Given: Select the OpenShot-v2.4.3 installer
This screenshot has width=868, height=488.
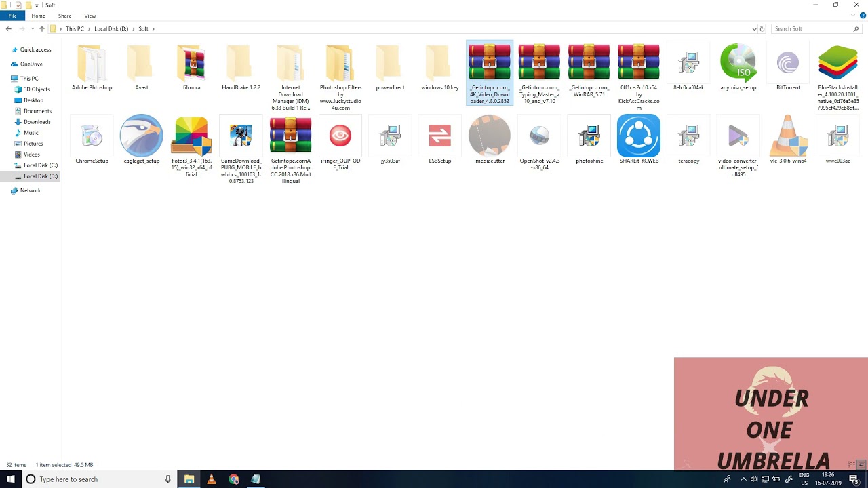Looking at the screenshot, I should pyautogui.click(x=539, y=144).
